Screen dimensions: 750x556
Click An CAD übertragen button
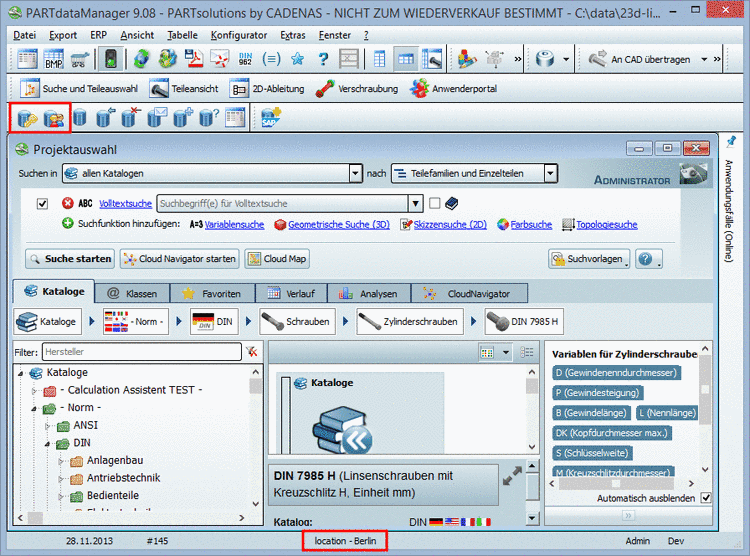tap(639, 59)
